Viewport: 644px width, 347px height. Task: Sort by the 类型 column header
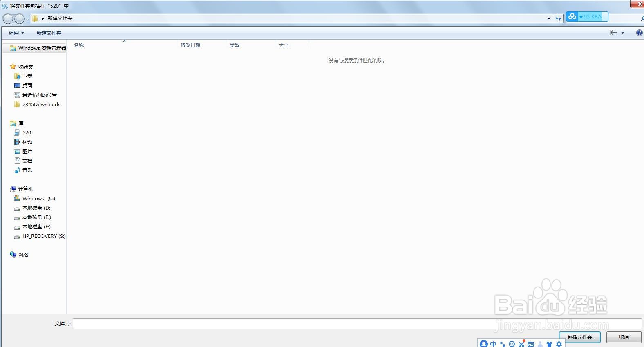tap(235, 45)
